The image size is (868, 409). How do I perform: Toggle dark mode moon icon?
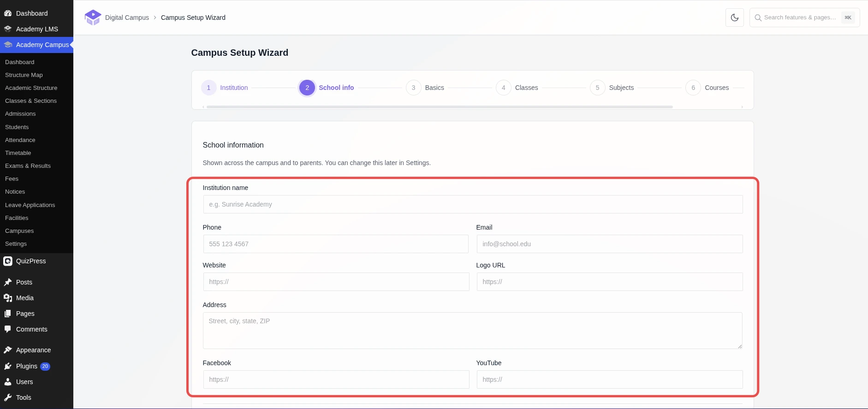click(735, 18)
